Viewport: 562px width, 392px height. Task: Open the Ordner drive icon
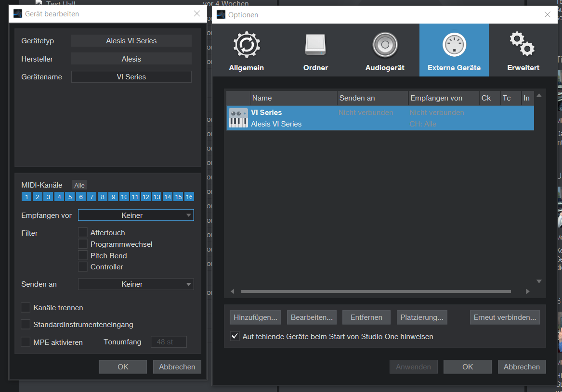pyautogui.click(x=315, y=45)
